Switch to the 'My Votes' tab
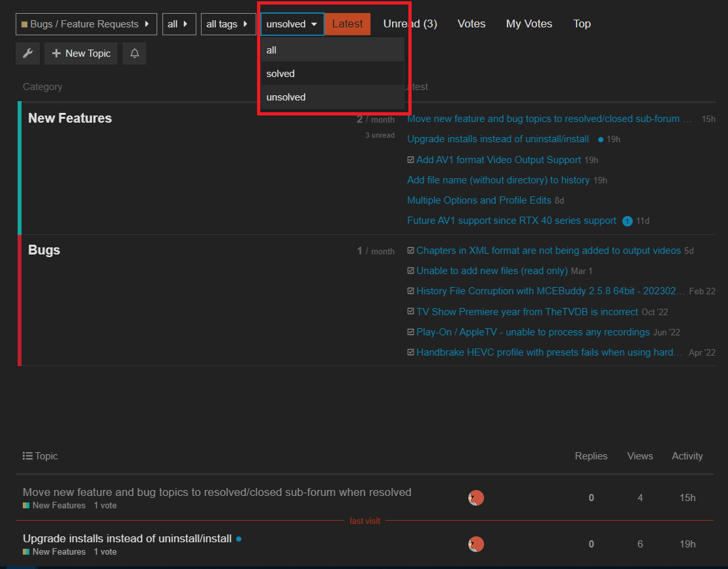The height and width of the screenshot is (569, 728). pos(528,24)
